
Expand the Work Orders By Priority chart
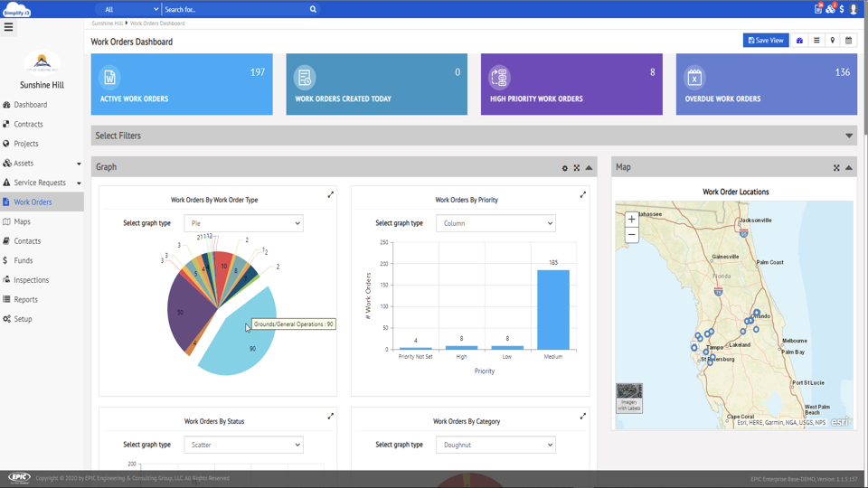click(583, 194)
